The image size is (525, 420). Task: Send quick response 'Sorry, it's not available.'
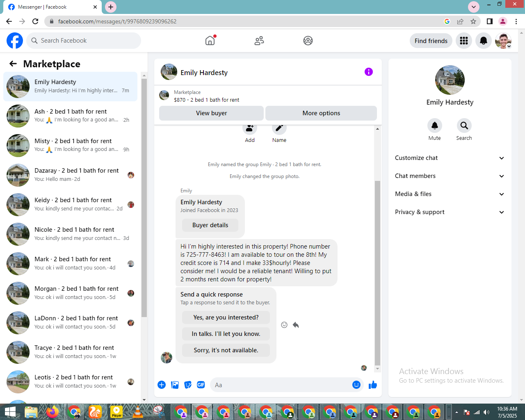point(226,350)
